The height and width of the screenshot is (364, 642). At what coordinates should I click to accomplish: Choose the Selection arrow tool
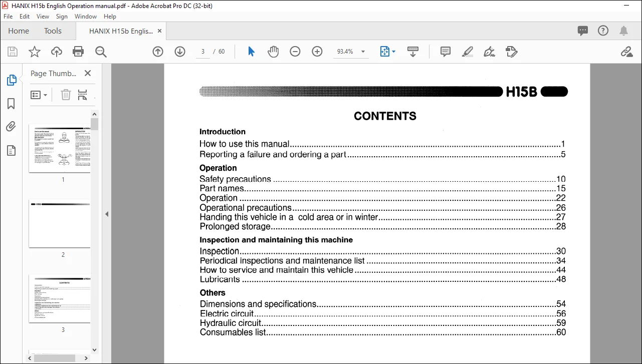(251, 52)
